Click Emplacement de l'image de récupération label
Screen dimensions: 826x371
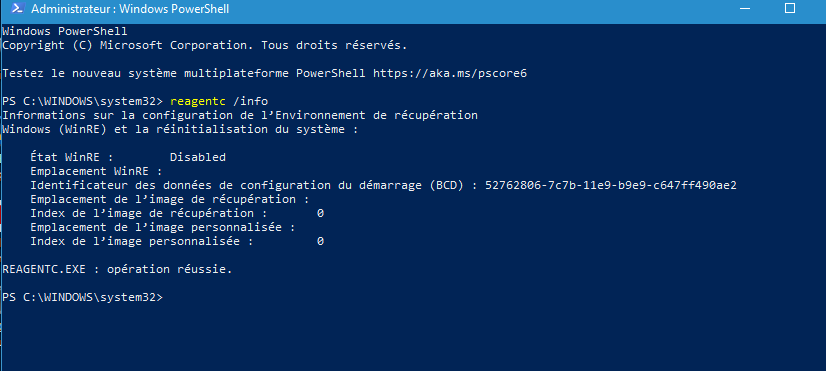pyautogui.click(x=170, y=199)
